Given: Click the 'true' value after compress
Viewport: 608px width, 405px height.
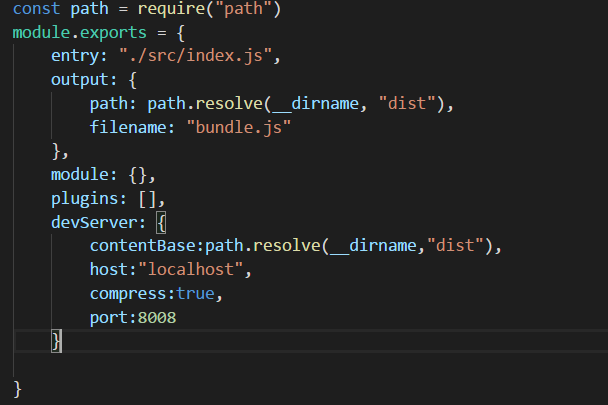Looking at the screenshot, I should tap(195, 294).
